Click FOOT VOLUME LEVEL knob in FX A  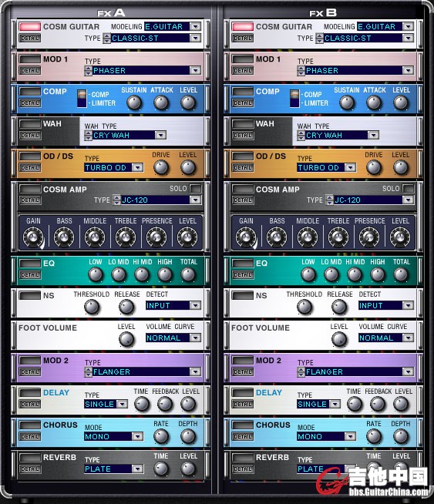pos(126,339)
